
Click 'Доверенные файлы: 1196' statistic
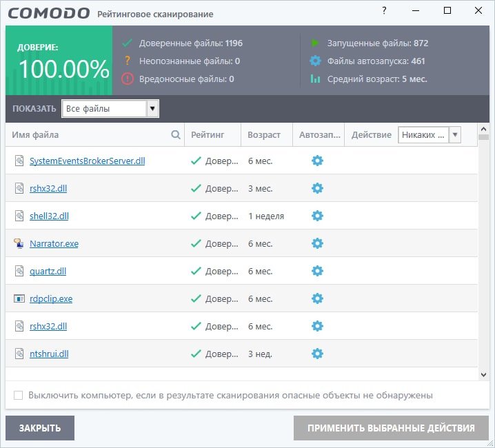click(x=191, y=43)
